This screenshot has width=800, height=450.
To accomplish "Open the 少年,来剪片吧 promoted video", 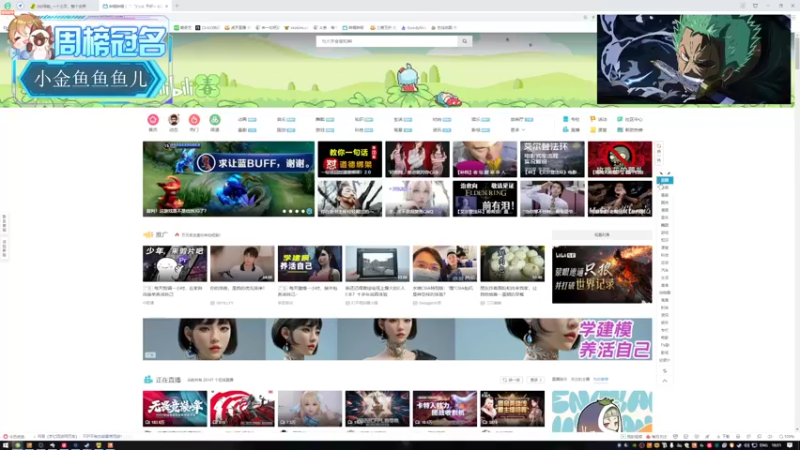I will 174,264.
